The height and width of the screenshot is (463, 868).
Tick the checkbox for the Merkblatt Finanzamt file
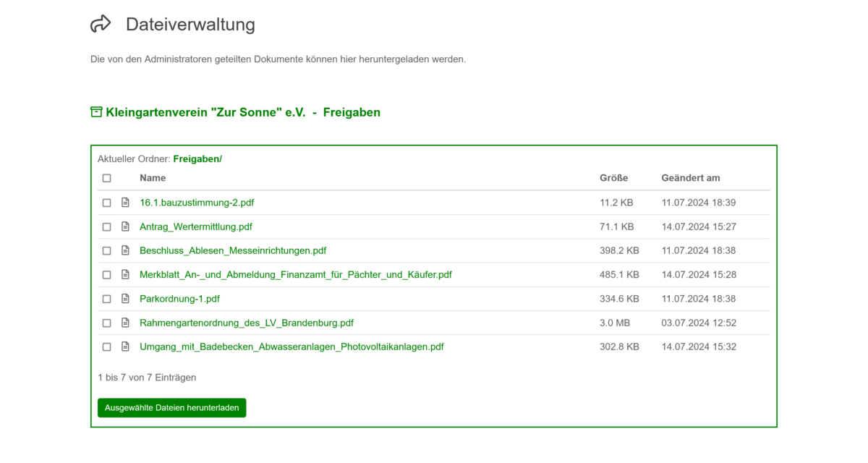[106, 274]
